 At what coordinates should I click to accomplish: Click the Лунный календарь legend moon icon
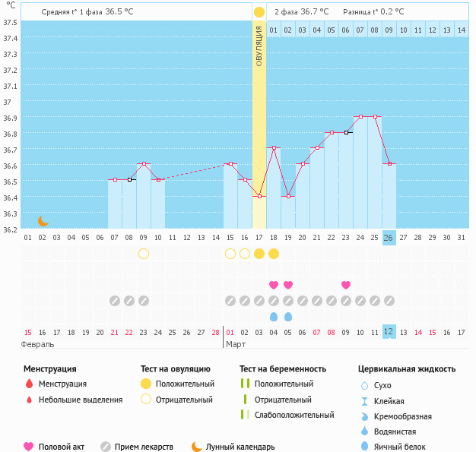[x=197, y=447]
